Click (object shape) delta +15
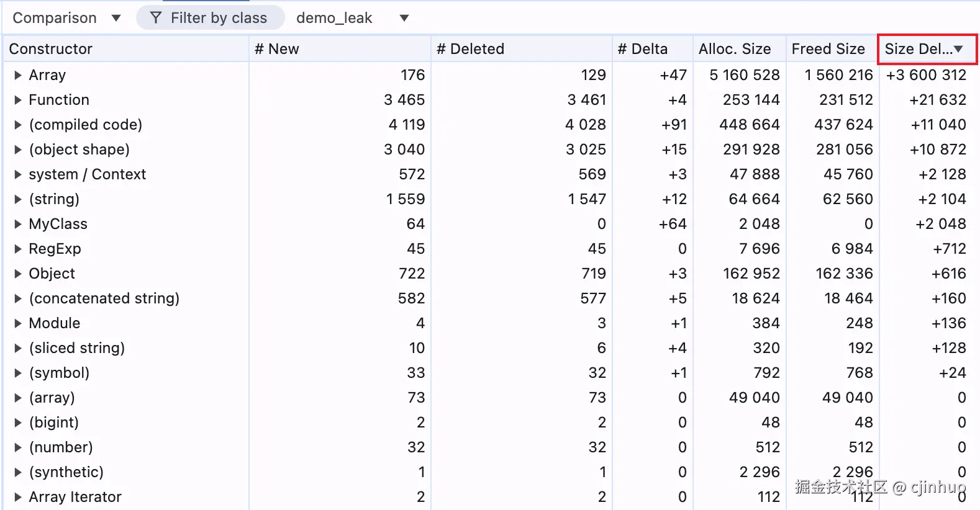980x510 pixels. pos(674,150)
